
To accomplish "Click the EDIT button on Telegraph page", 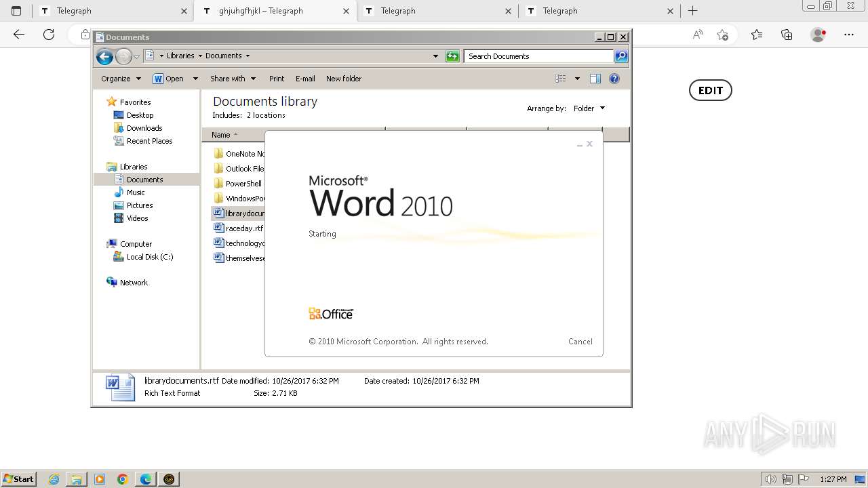I will [x=711, y=90].
